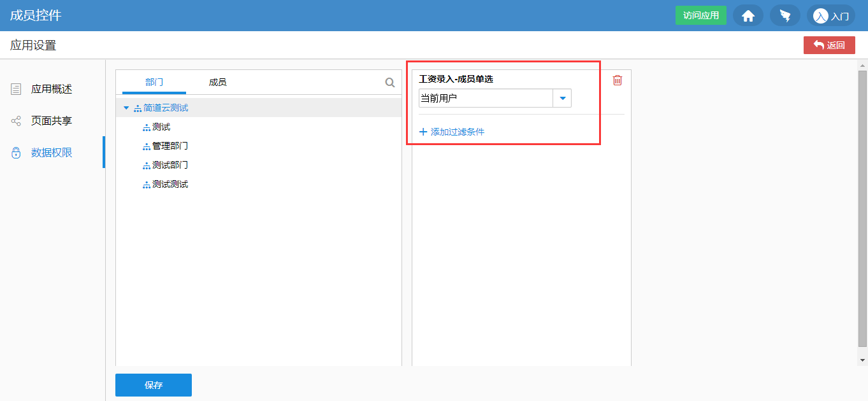This screenshot has height=401, width=868.
Task: Click the green 访问应用 button
Action: [x=700, y=16]
